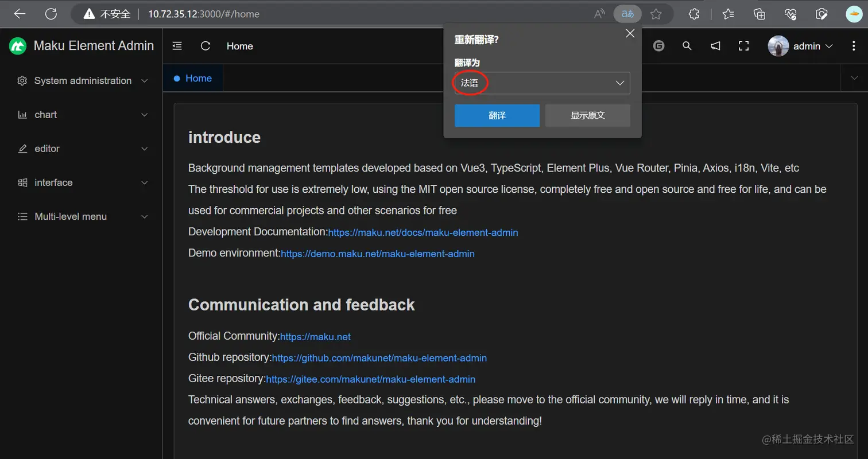Click the page refresh icon beside Home
This screenshot has width=868, height=459.
click(205, 46)
